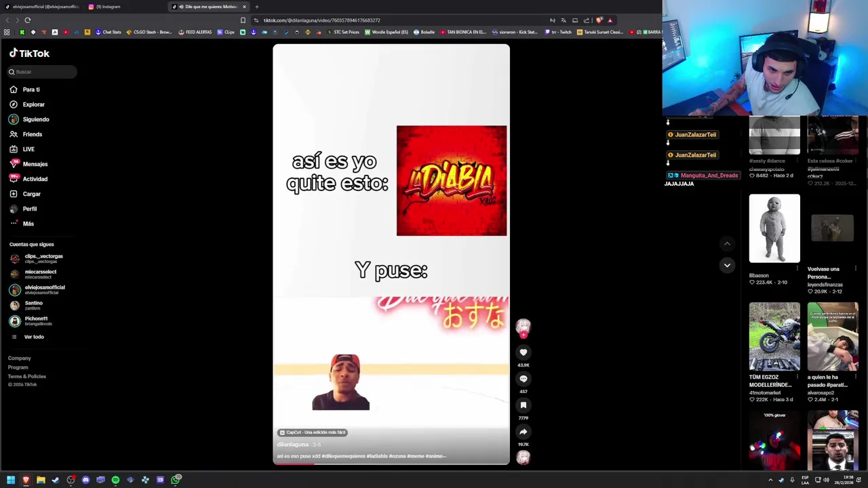Image resolution: width=868 pixels, height=488 pixels.
Task: Open the Para ti feed
Action: coord(24,89)
